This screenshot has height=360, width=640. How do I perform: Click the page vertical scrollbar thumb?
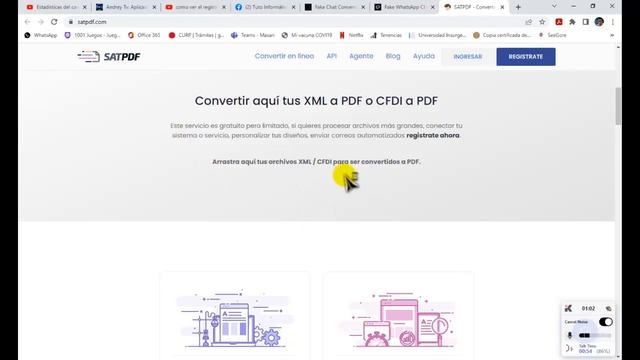618,106
